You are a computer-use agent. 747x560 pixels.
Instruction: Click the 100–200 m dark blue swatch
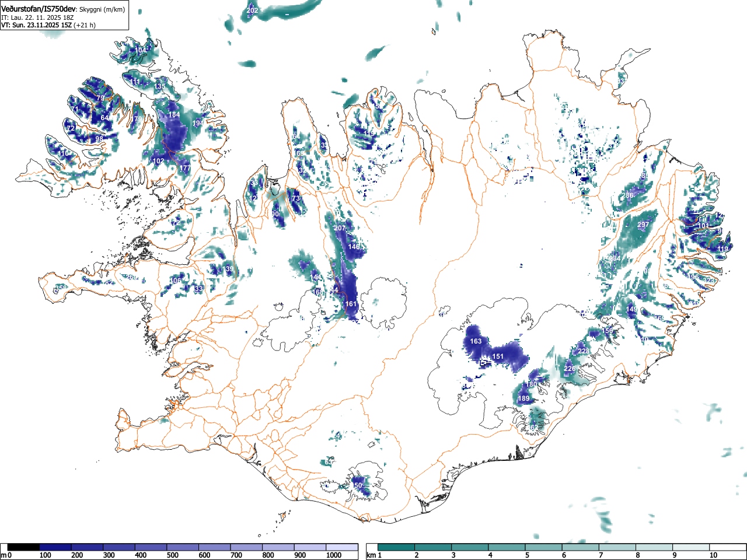(55, 547)
